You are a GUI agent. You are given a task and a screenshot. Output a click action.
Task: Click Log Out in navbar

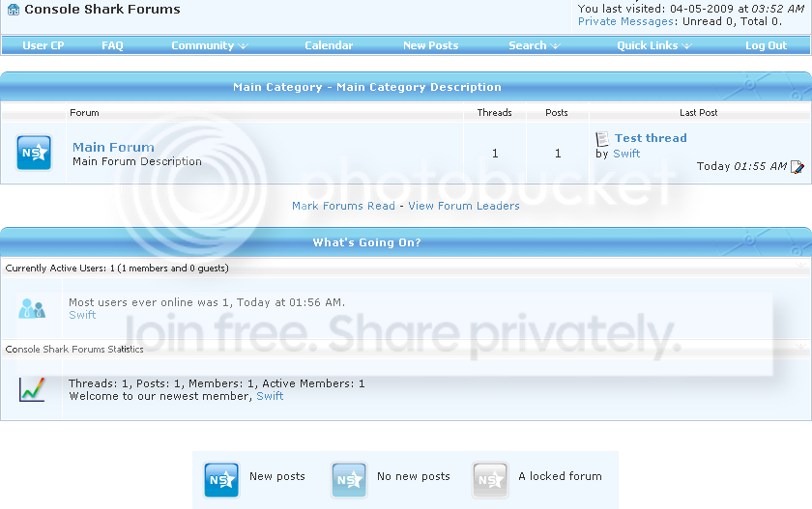(766, 45)
